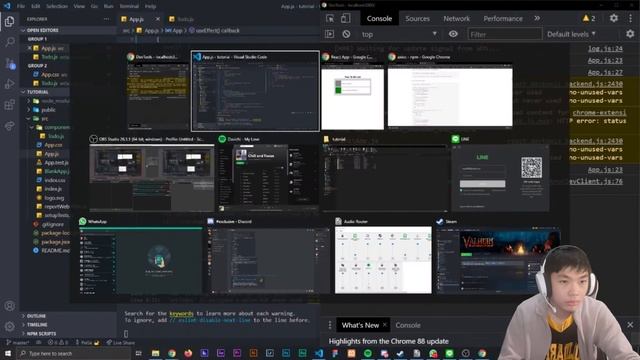This screenshot has width=640, height=360.
Task: Open the Terminal menu in VS Code
Action: pyautogui.click(x=129, y=6)
